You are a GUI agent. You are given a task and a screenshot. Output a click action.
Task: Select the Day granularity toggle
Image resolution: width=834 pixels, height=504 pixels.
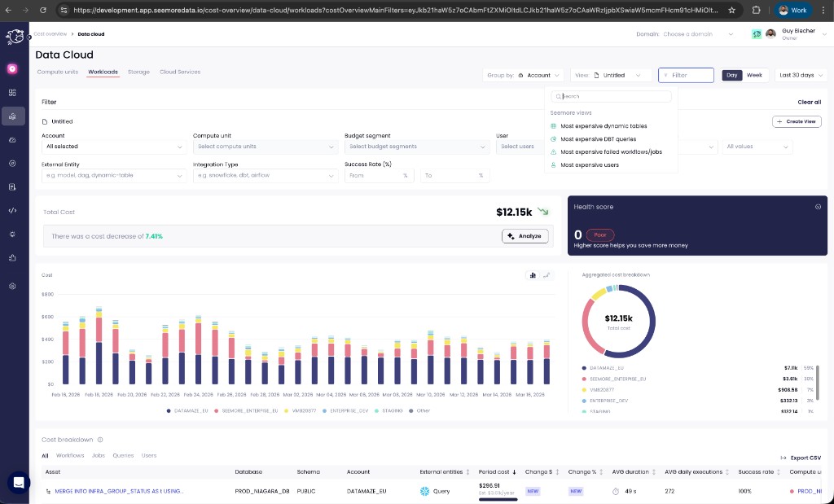[732, 75]
